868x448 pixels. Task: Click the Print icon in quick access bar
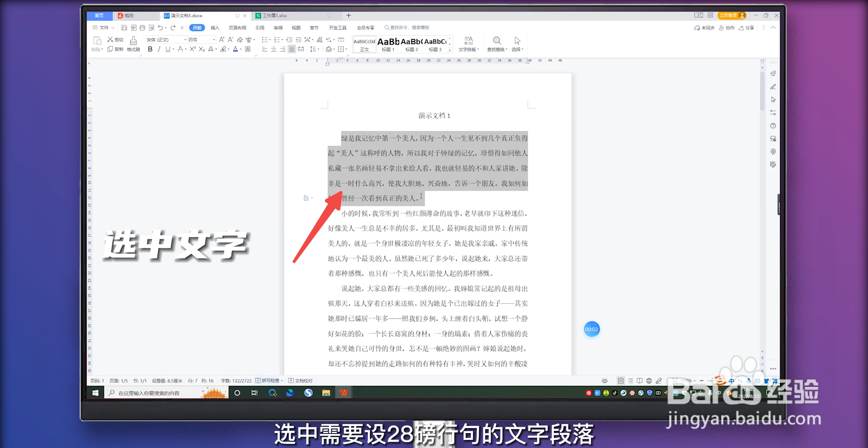click(x=142, y=28)
